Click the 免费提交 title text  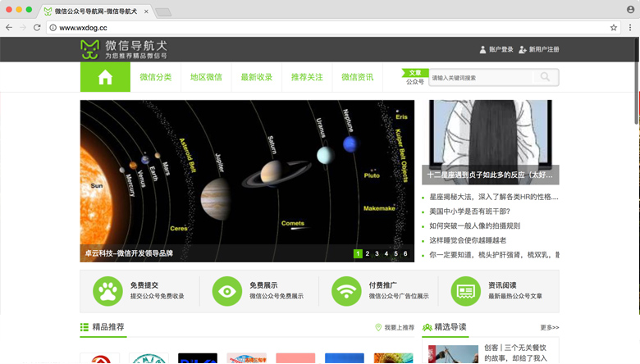tap(144, 285)
